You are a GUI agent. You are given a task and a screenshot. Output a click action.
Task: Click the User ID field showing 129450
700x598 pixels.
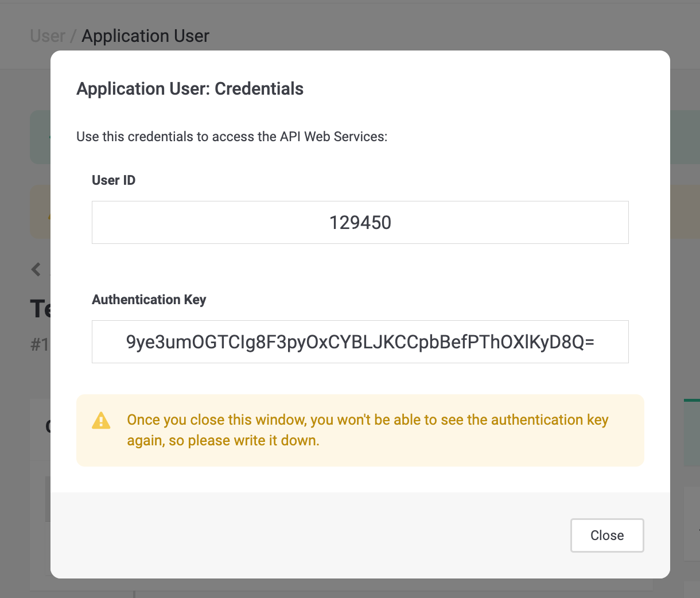click(360, 223)
